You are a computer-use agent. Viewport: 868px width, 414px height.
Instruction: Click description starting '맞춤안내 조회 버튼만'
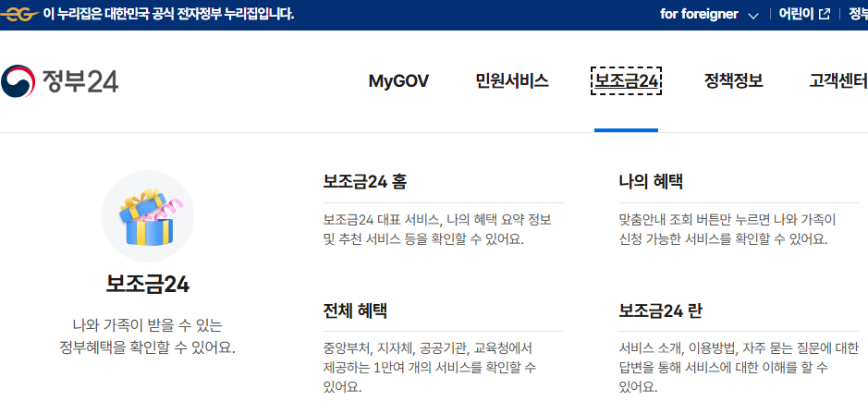click(727, 230)
